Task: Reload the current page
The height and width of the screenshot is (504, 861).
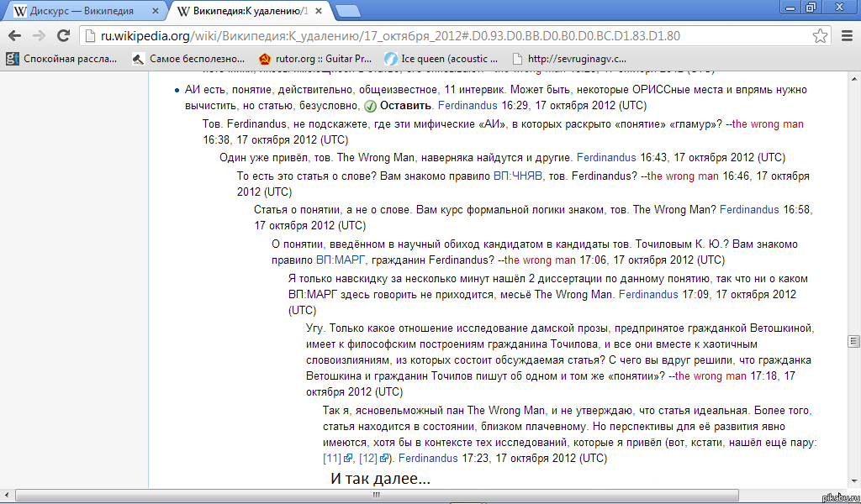Action: click(63, 36)
